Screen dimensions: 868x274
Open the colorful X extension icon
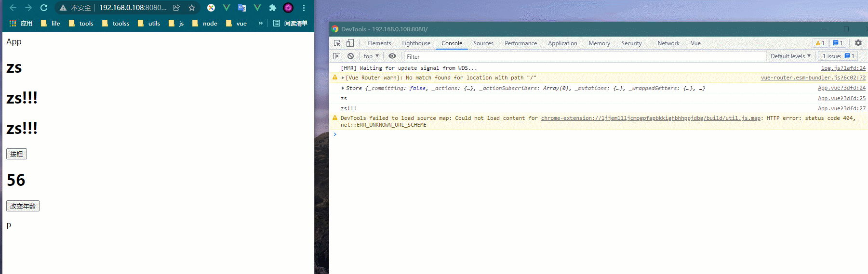pos(211,8)
